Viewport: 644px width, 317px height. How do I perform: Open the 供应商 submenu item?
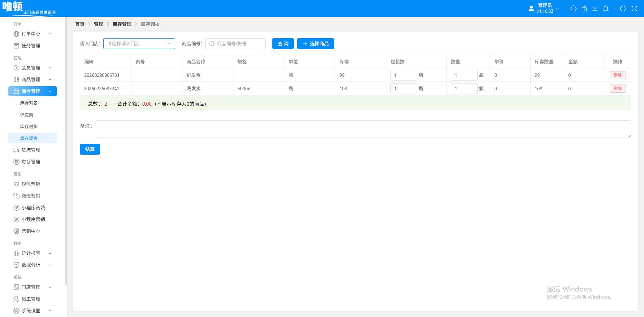click(x=26, y=115)
